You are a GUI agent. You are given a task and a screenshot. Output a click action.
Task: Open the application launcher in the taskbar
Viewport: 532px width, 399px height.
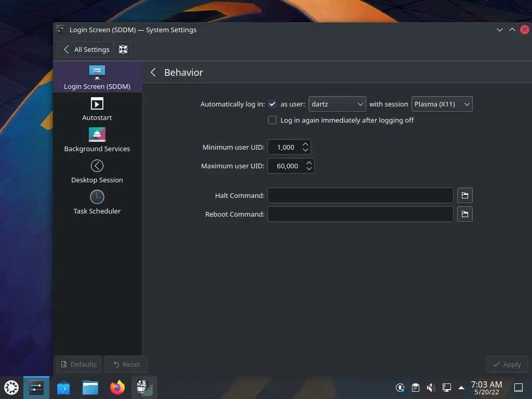click(11, 388)
